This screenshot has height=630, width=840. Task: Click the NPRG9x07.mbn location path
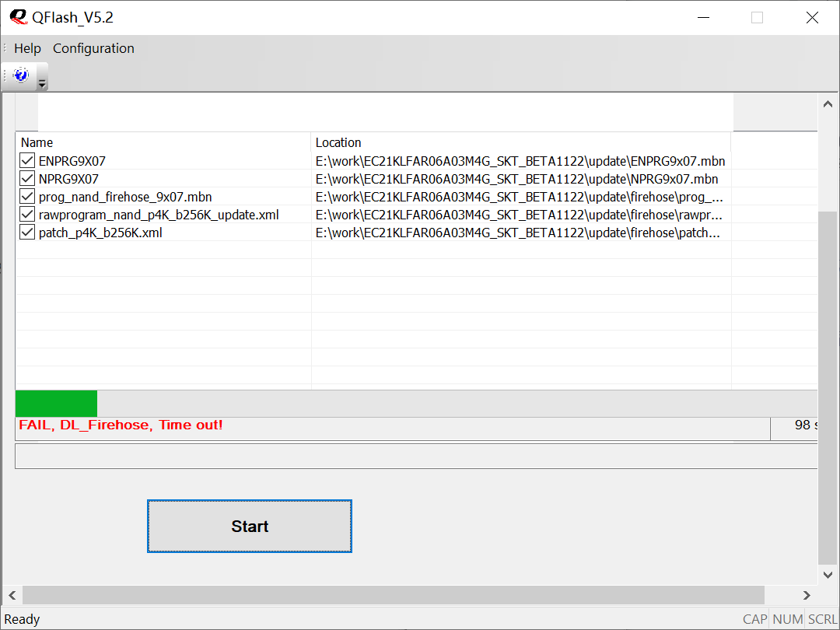click(x=517, y=179)
